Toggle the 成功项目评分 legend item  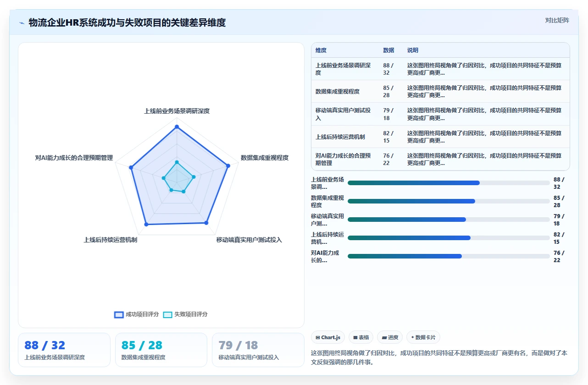click(x=136, y=314)
